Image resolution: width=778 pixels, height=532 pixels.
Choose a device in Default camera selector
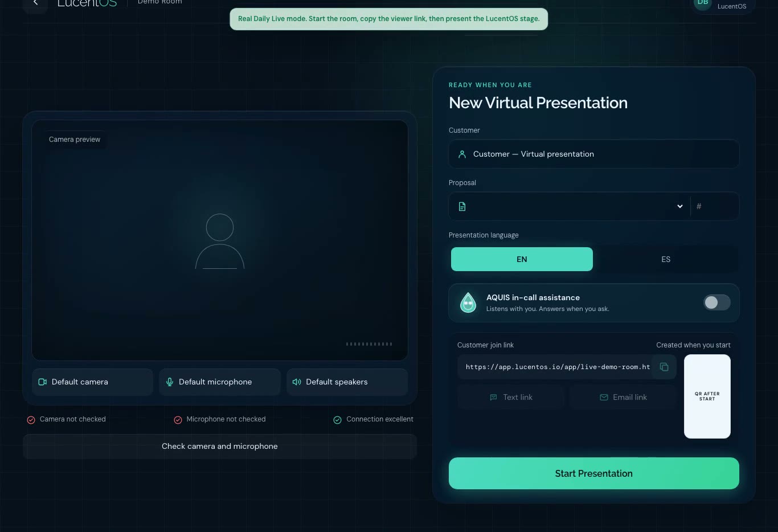pyautogui.click(x=92, y=382)
